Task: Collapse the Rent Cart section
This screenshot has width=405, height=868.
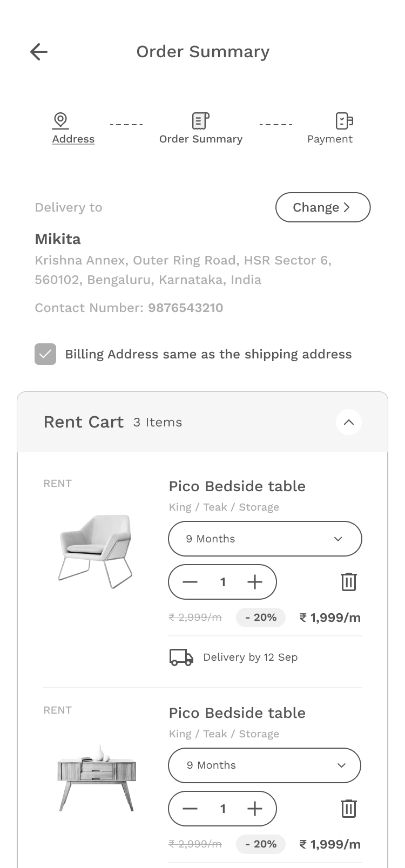Action: pos(348,422)
